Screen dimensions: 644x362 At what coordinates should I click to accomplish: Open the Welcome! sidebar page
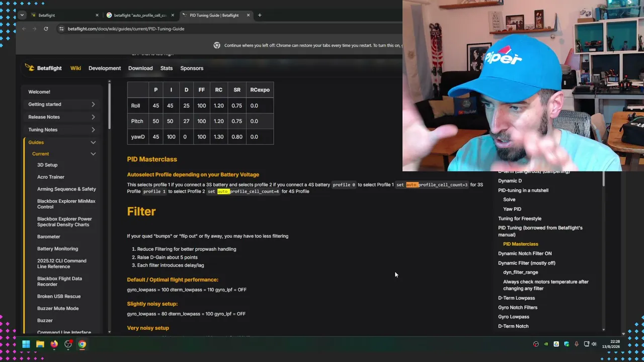(39, 92)
